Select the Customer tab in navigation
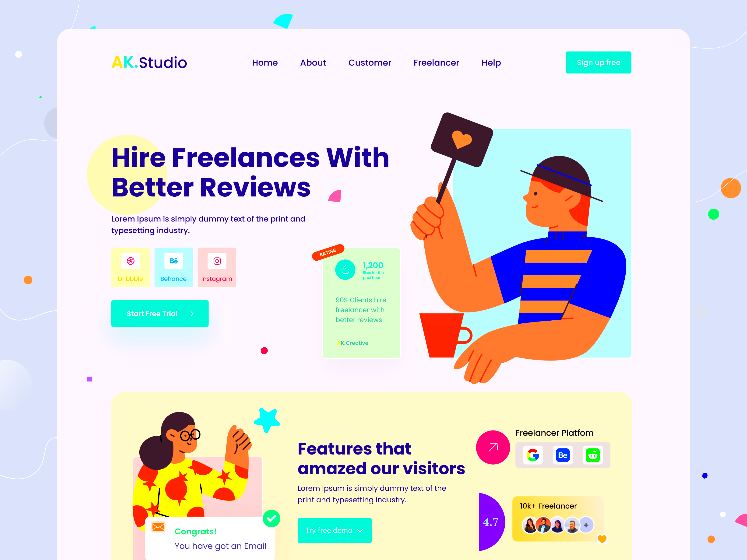 pos(369,62)
